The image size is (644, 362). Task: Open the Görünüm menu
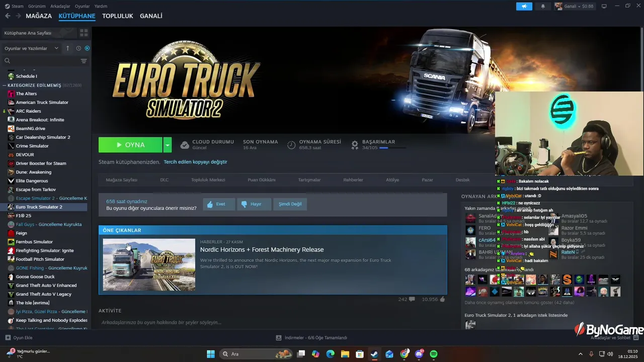(x=37, y=6)
